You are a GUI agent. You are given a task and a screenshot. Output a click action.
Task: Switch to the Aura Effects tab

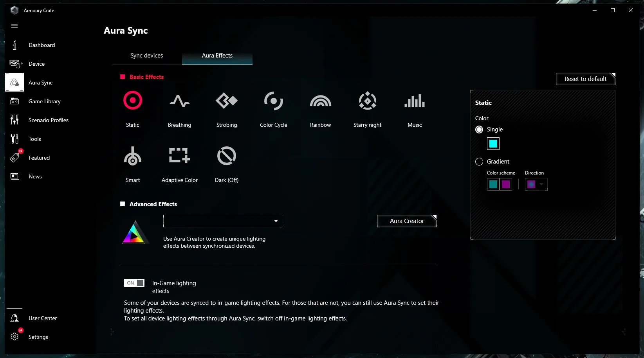[217, 56]
